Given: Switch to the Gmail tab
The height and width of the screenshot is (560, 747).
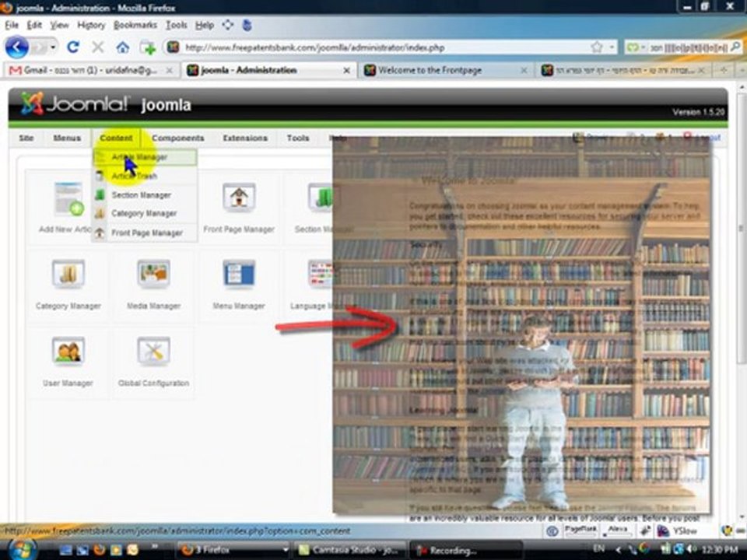Looking at the screenshot, I should tap(90, 70).
